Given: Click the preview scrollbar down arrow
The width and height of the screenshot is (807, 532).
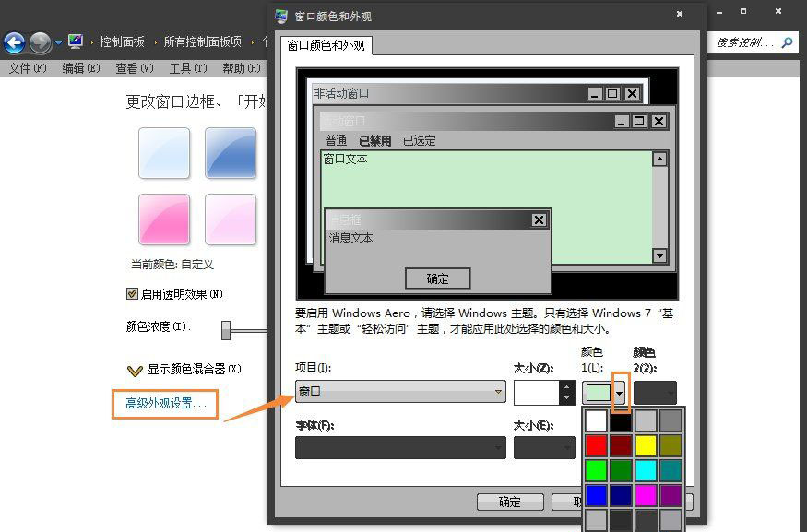Looking at the screenshot, I should pos(659,255).
